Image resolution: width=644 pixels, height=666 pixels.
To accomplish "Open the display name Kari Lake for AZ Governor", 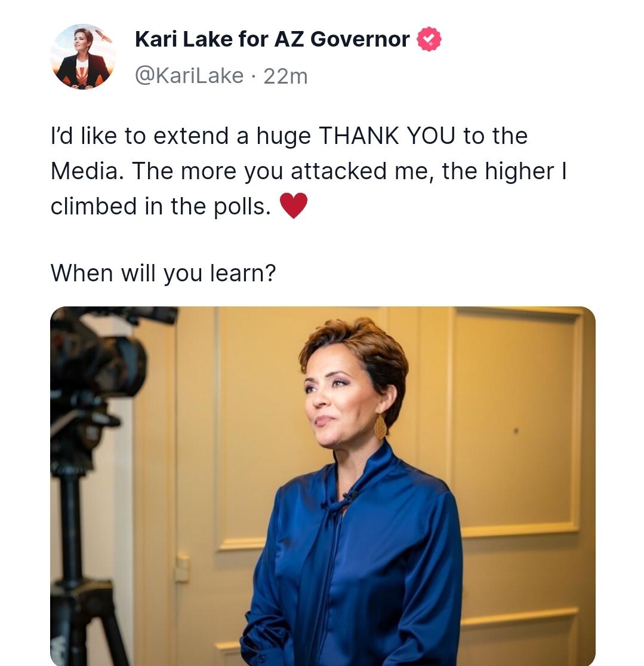I will click(272, 39).
